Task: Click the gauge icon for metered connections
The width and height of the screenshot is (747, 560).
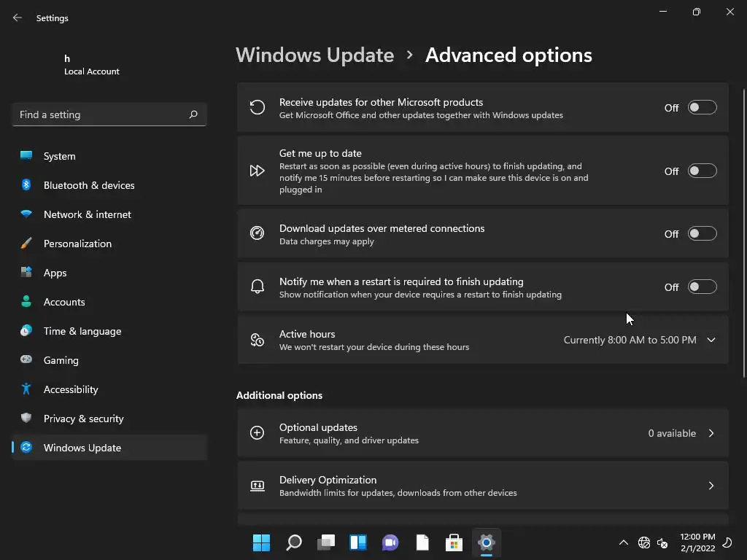Action: coord(258,233)
